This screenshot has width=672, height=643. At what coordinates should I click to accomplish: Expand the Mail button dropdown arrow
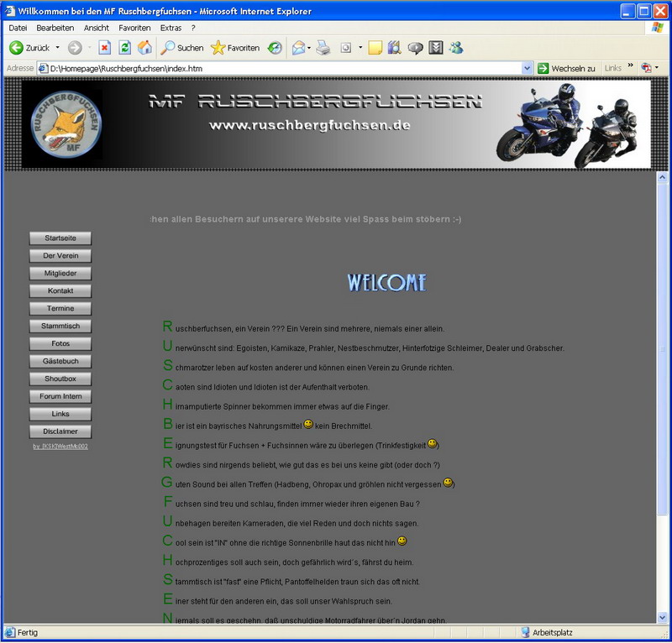[309, 48]
